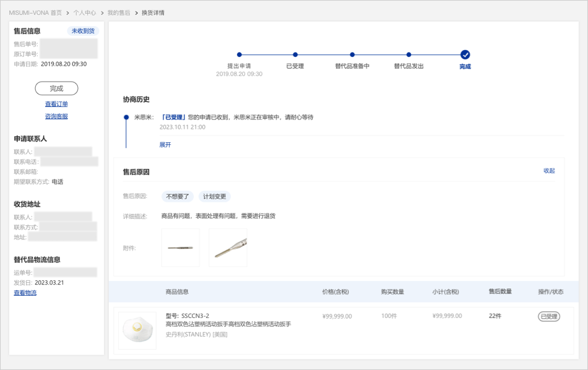Click the 替代品准备中 progress step dot
This screenshot has height=370, width=588.
pyautogui.click(x=352, y=55)
